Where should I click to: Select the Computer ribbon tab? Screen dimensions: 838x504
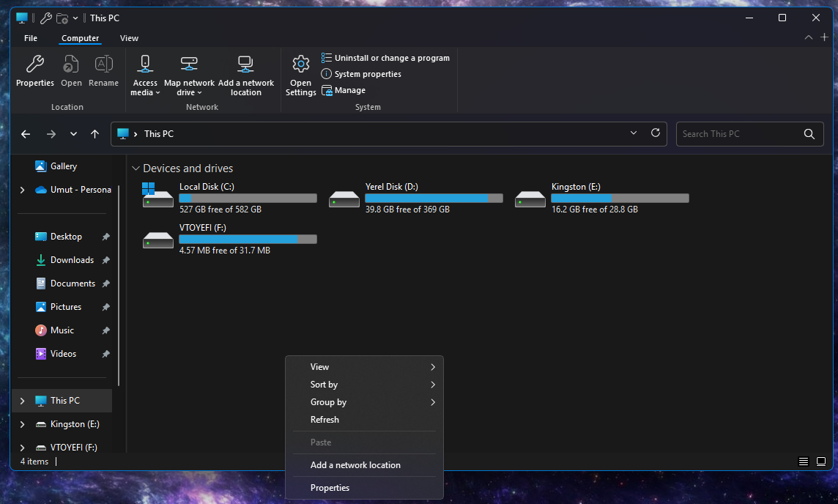80,38
